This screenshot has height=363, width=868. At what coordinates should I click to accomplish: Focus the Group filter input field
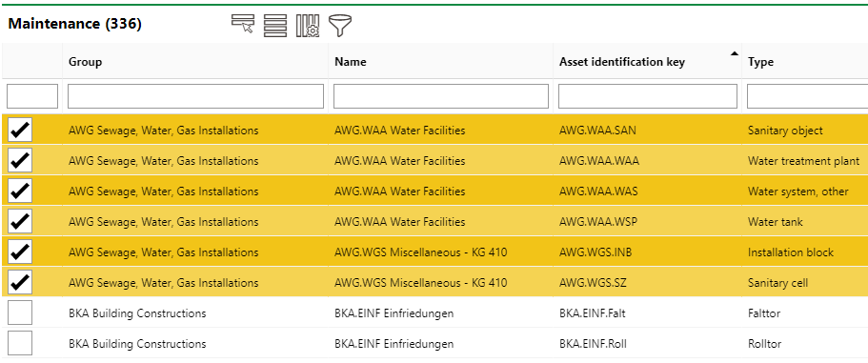pos(195,96)
